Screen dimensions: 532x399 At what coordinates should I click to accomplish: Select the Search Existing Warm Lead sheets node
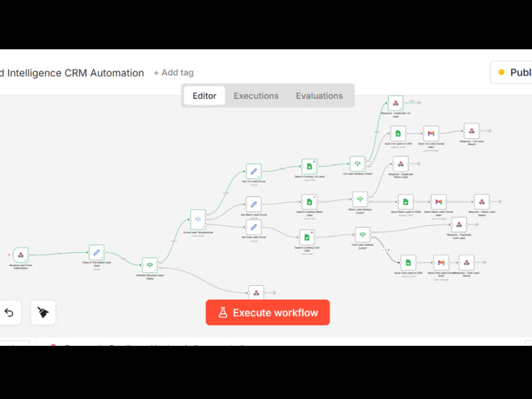coord(310,202)
